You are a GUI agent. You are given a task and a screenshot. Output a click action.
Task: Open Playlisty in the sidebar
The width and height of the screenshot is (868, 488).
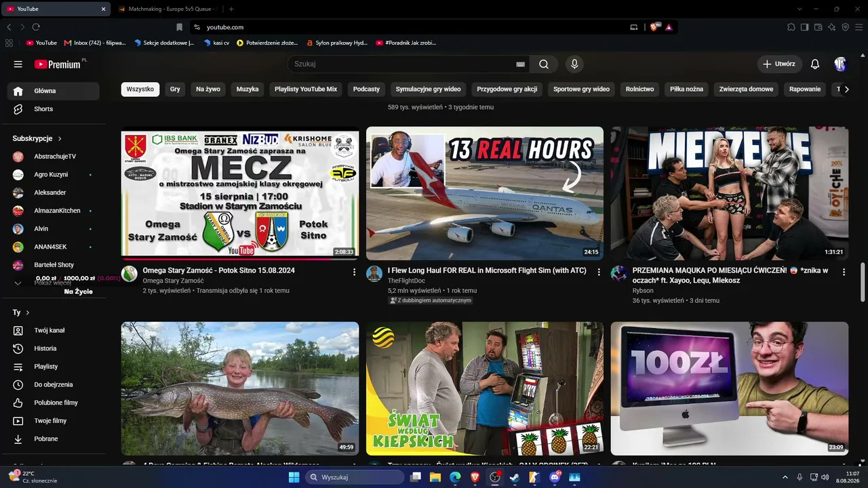(53, 367)
